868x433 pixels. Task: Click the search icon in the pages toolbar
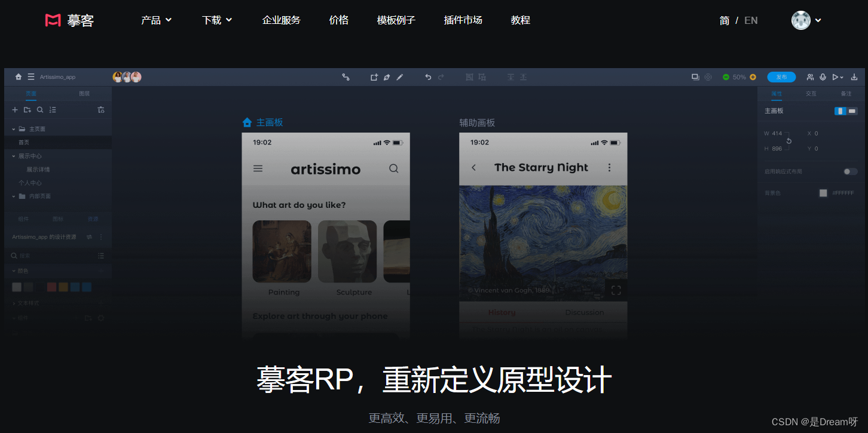pyautogui.click(x=40, y=110)
